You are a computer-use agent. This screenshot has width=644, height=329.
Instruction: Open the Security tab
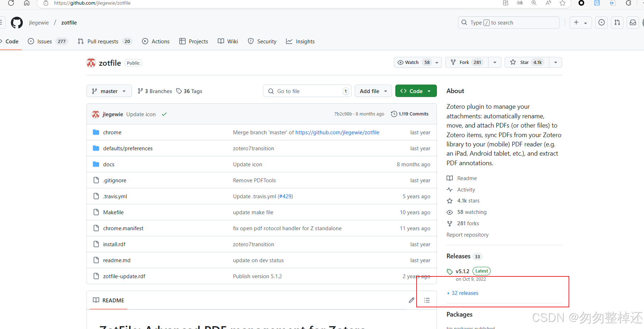coord(262,41)
